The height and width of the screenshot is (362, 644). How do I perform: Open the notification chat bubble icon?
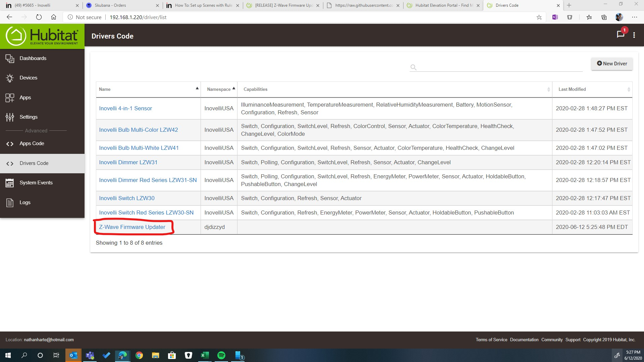tap(620, 35)
